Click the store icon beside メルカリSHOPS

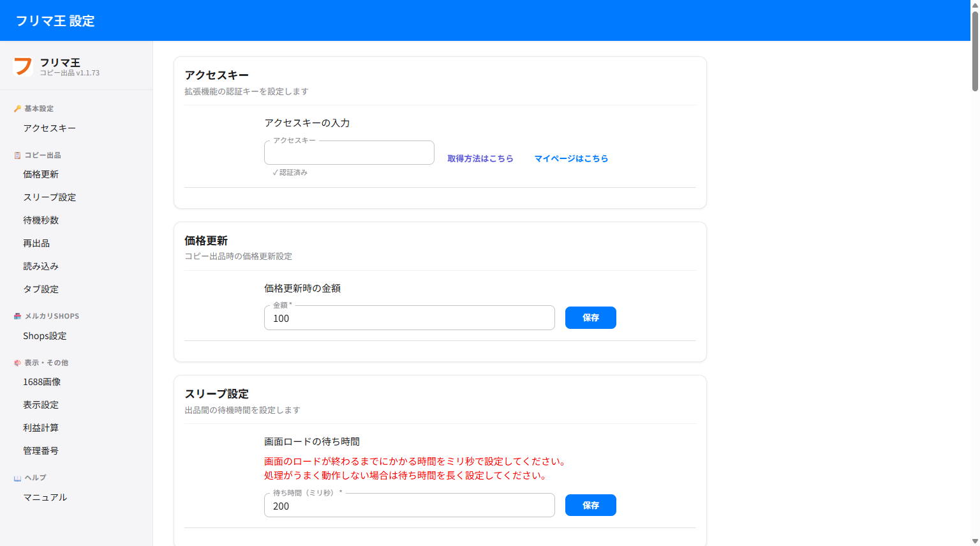coord(16,315)
